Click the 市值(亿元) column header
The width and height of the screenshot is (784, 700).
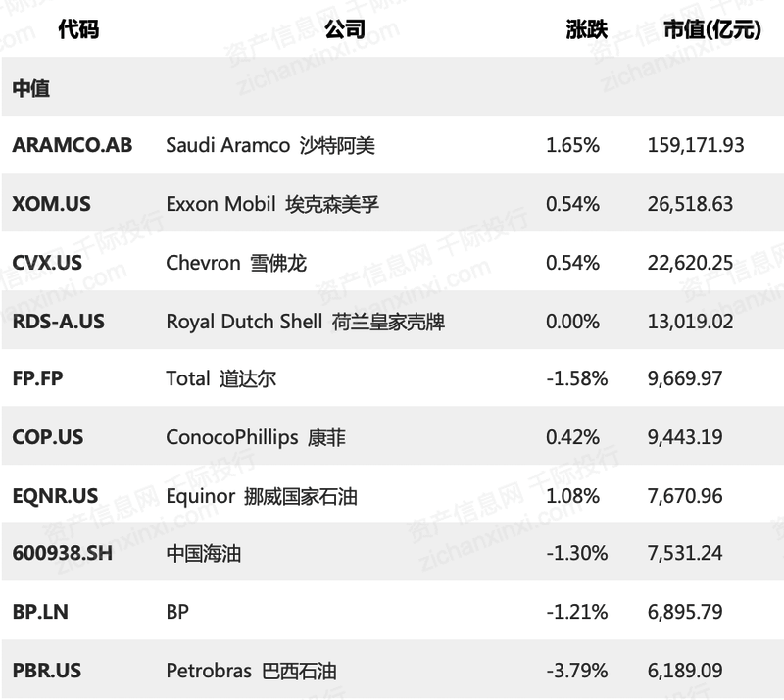coord(712,29)
